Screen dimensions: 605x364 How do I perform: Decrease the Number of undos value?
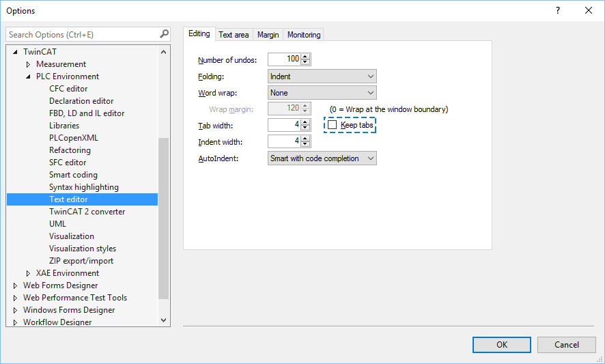[x=305, y=61]
